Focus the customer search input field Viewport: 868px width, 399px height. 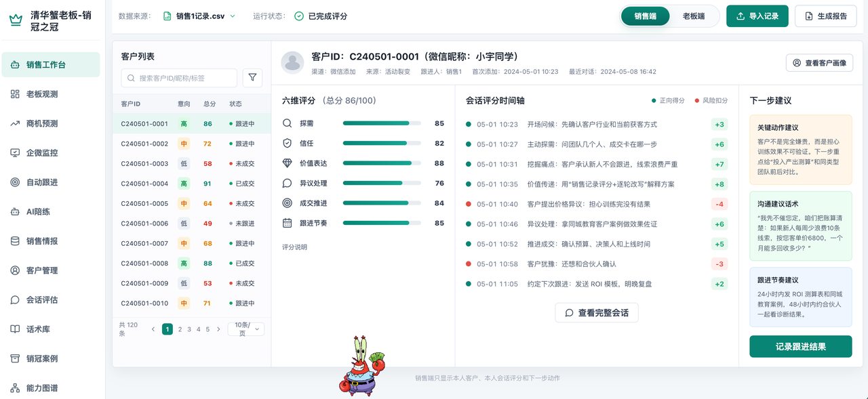[179, 78]
